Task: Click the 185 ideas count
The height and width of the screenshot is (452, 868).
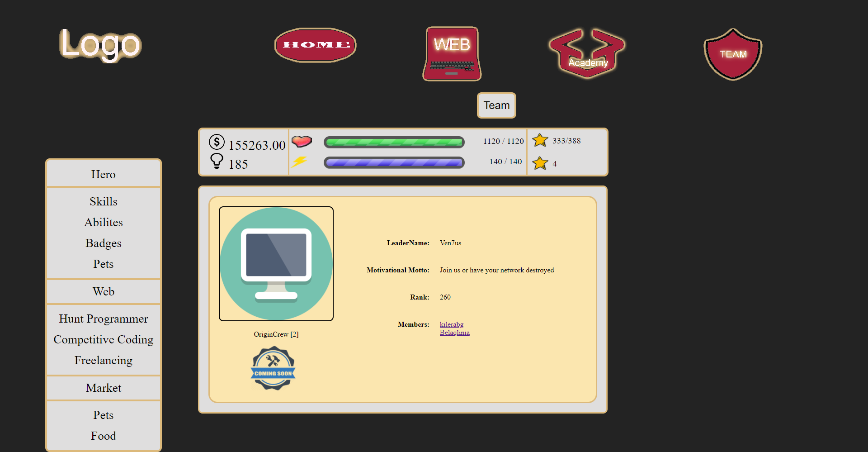Action: (x=238, y=164)
